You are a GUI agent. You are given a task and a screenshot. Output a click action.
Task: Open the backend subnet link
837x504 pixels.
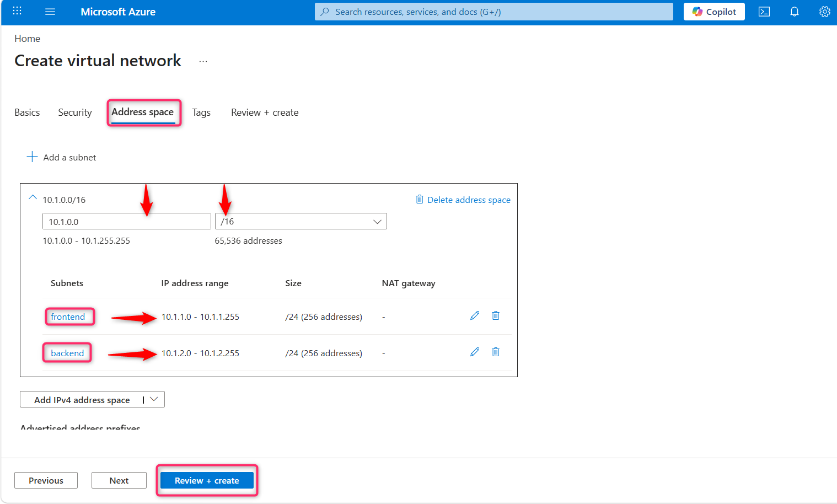[x=67, y=353]
